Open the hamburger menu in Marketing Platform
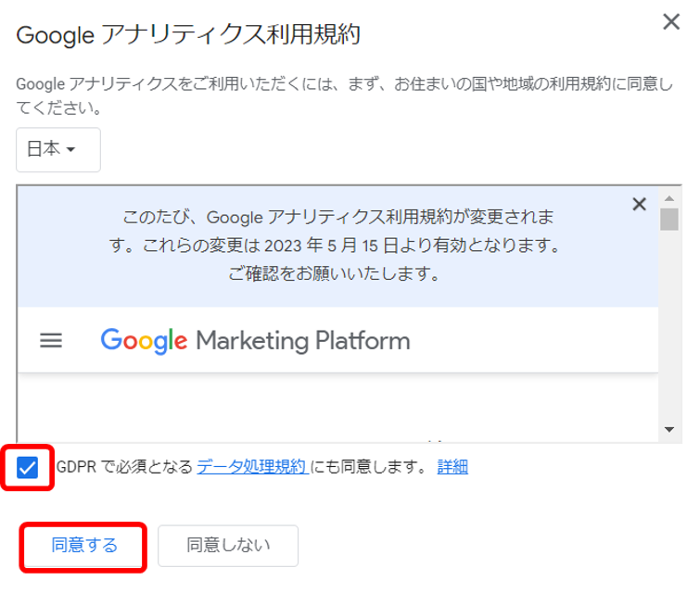 [51, 340]
